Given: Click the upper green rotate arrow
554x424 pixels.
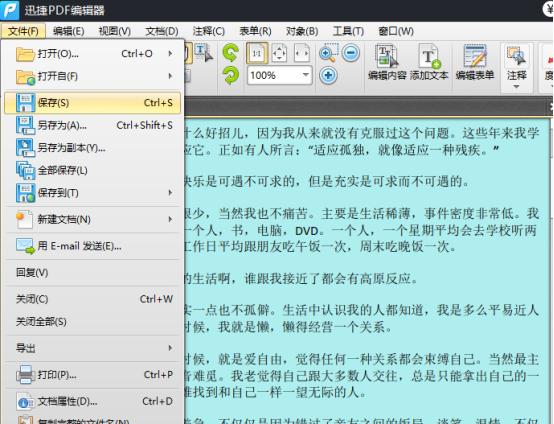Looking at the screenshot, I should coord(231,52).
